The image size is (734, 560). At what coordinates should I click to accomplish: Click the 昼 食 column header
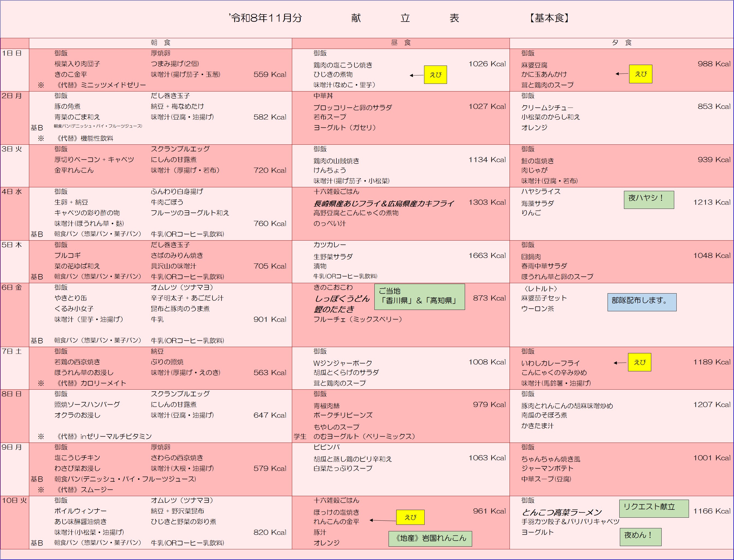(x=401, y=43)
